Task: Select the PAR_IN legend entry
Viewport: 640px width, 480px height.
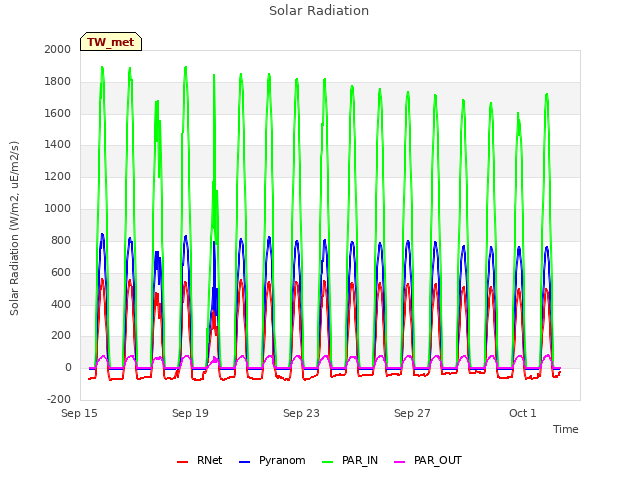Action: click(350, 460)
